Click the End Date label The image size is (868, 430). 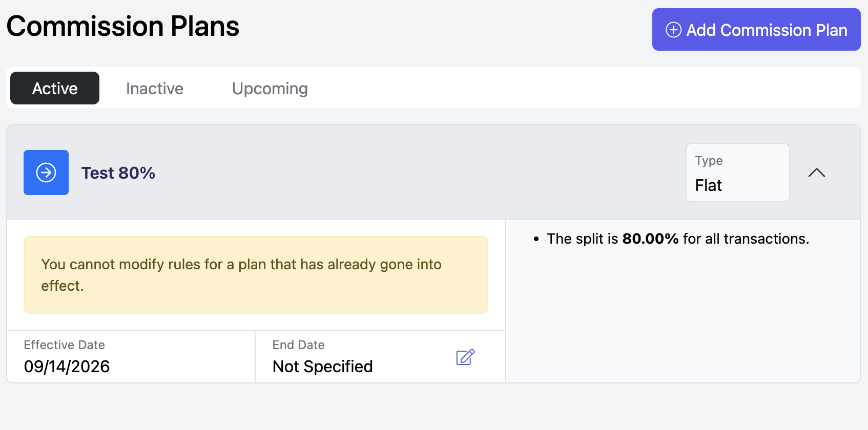pos(299,345)
